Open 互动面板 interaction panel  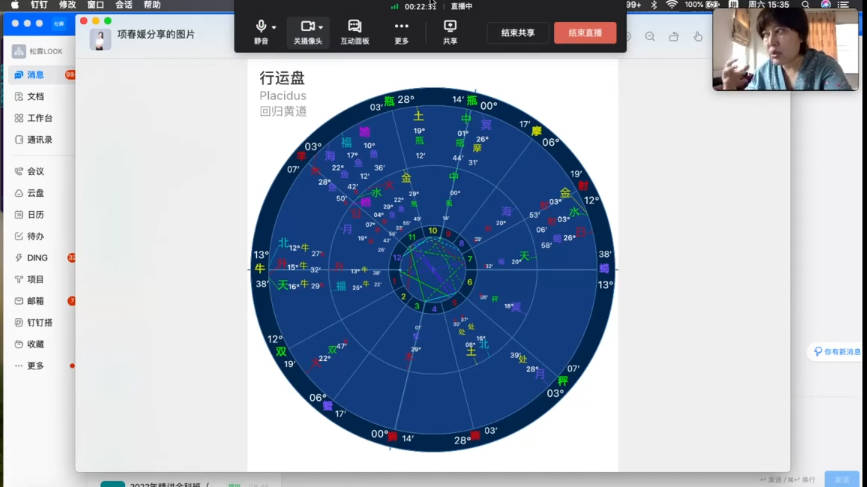coord(354,32)
